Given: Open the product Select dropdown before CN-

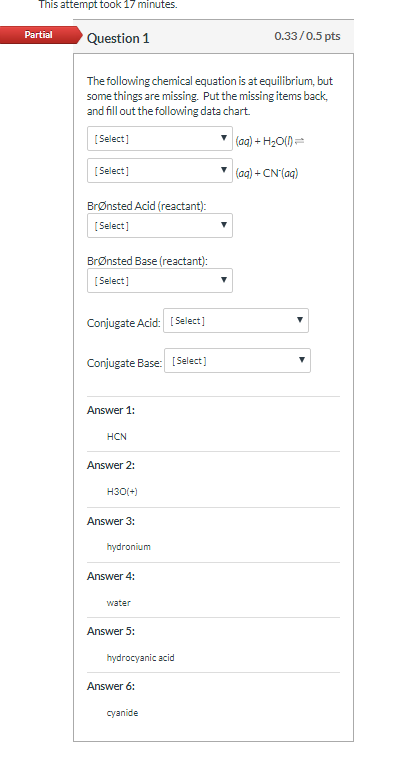Looking at the screenshot, I should [x=160, y=171].
